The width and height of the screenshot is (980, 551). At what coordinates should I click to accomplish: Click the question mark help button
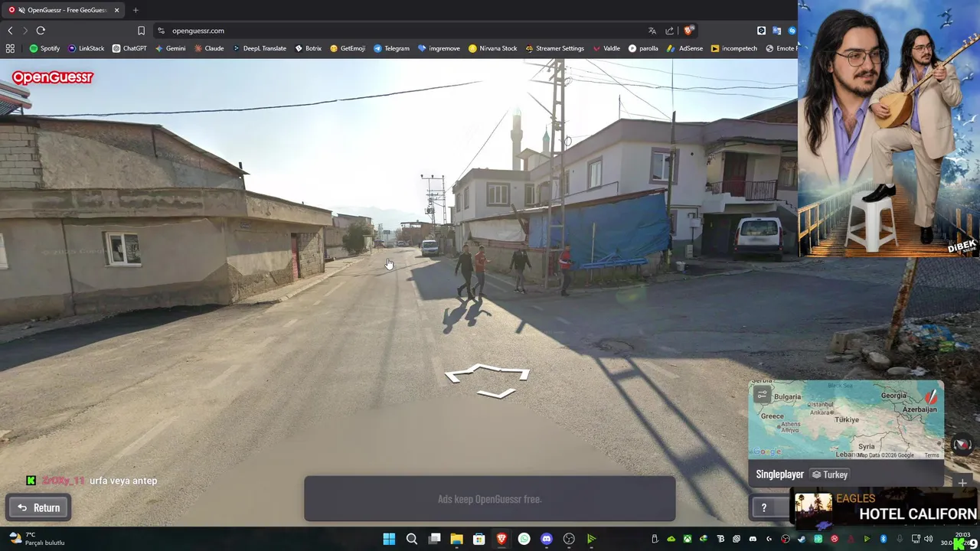763,507
